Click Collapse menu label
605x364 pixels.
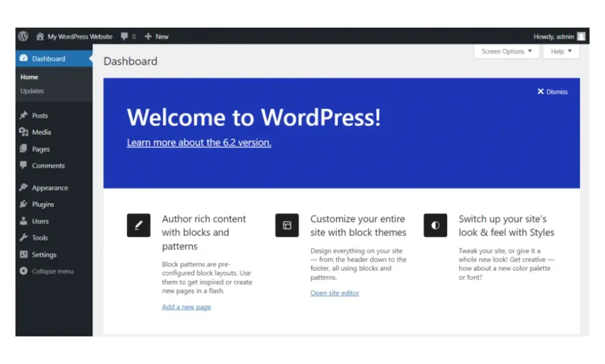(x=53, y=271)
